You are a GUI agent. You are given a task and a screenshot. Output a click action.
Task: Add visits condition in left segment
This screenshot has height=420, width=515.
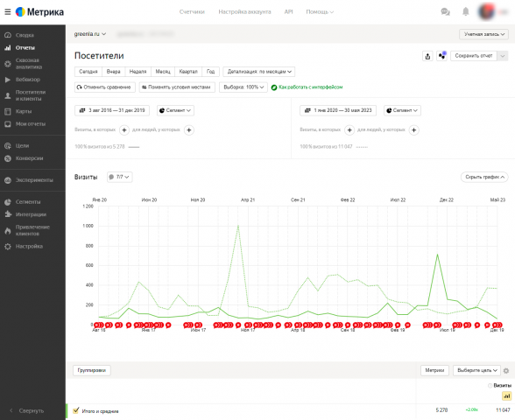point(124,129)
